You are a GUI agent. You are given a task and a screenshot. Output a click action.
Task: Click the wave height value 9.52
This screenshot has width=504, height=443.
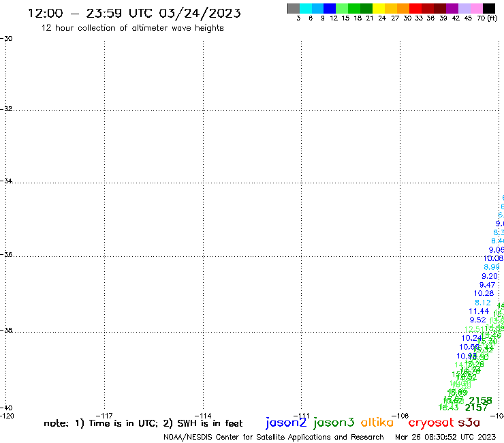(477, 320)
